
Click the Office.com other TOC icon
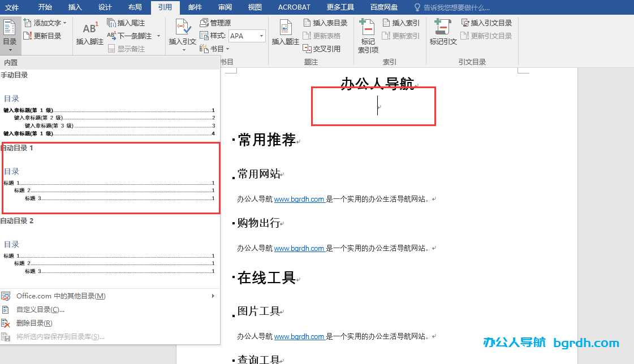click(6, 296)
